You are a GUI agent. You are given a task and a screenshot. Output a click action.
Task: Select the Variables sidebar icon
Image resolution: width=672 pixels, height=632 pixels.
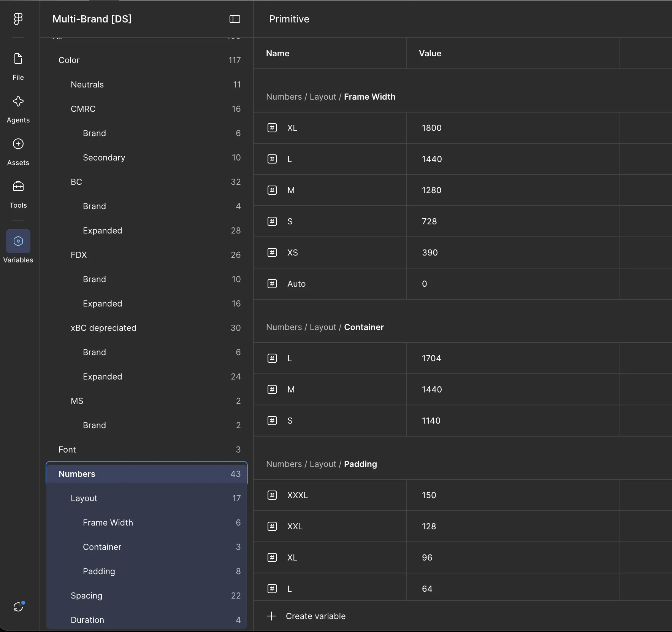click(18, 241)
